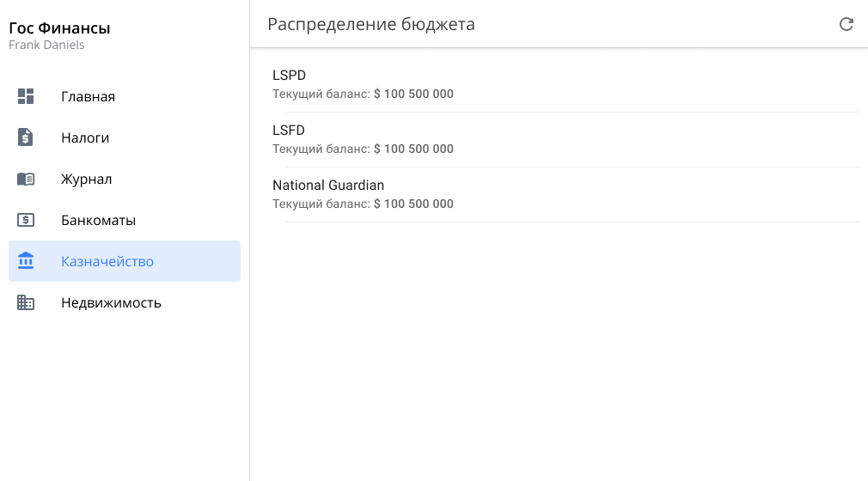Click the bank building icon for Казначейство
Image resolution: width=868 pixels, height=481 pixels.
click(x=26, y=261)
